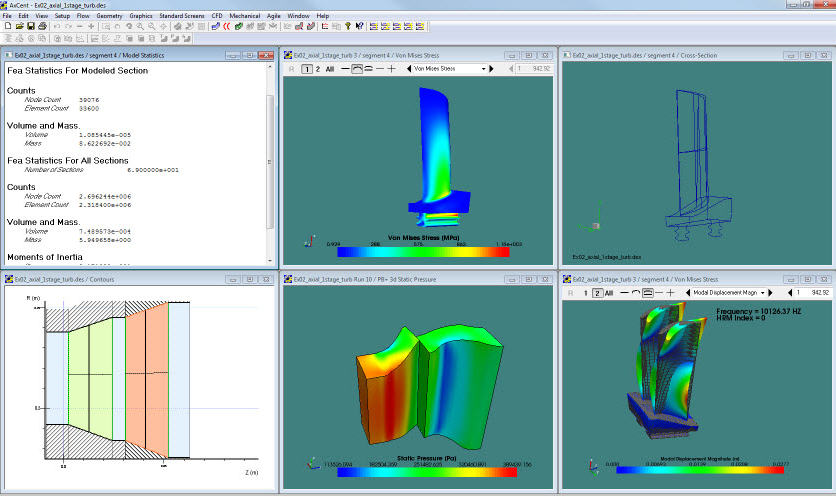Go to next result right of Von Mises dropdown

pyautogui.click(x=492, y=69)
